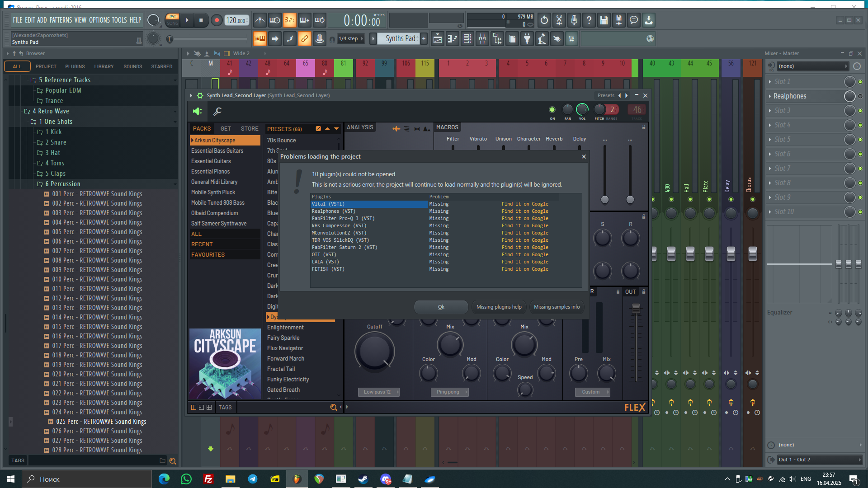Open the Low pass 12 filter dropdown

[378, 392]
